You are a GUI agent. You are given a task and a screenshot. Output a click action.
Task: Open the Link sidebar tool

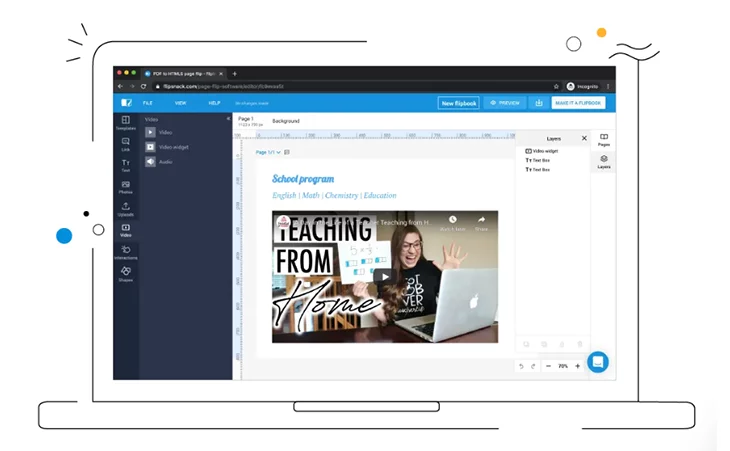pos(126,144)
